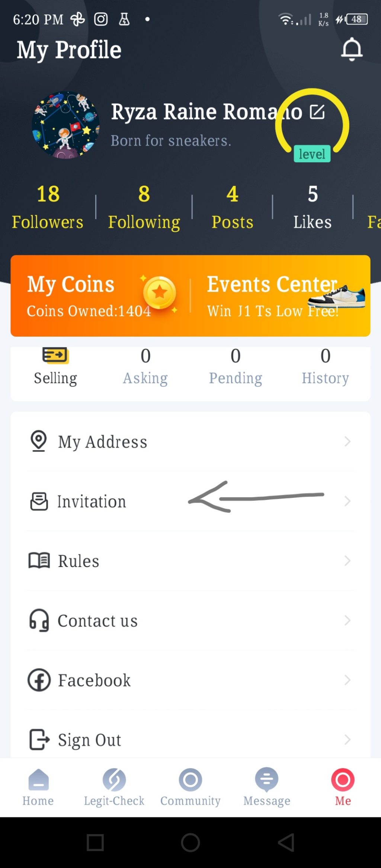
Task: Open the Selling ticket icon
Action: [55, 355]
